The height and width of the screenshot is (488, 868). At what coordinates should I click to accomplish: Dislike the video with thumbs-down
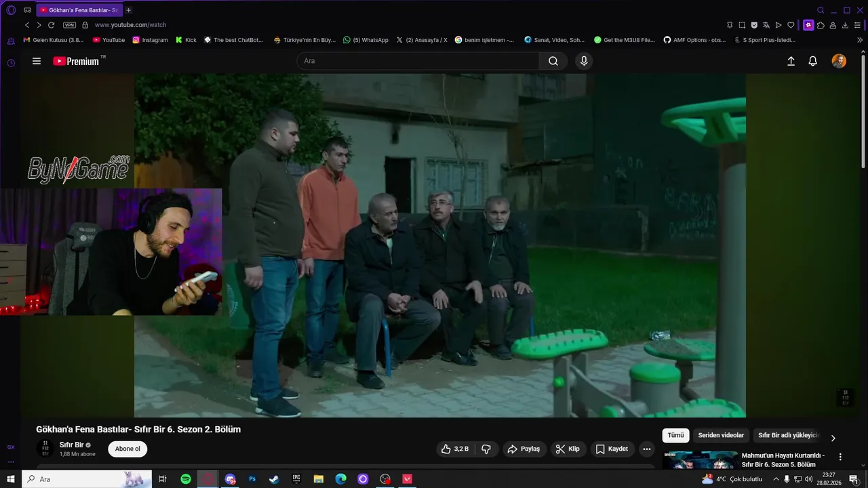tap(486, 449)
